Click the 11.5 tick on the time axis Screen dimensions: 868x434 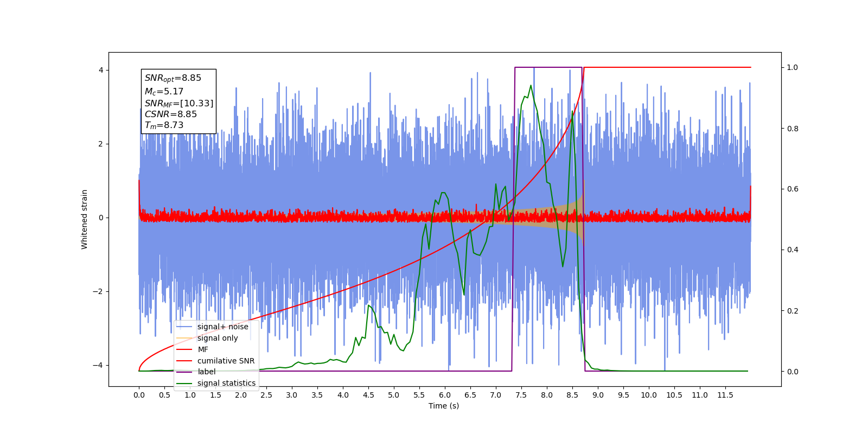pyautogui.click(x=725, y=395)
